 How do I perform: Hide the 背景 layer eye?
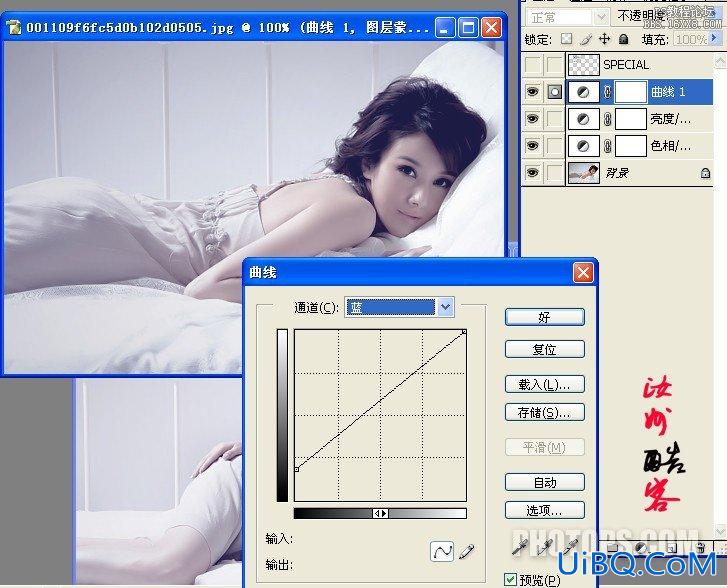point(532,173)
